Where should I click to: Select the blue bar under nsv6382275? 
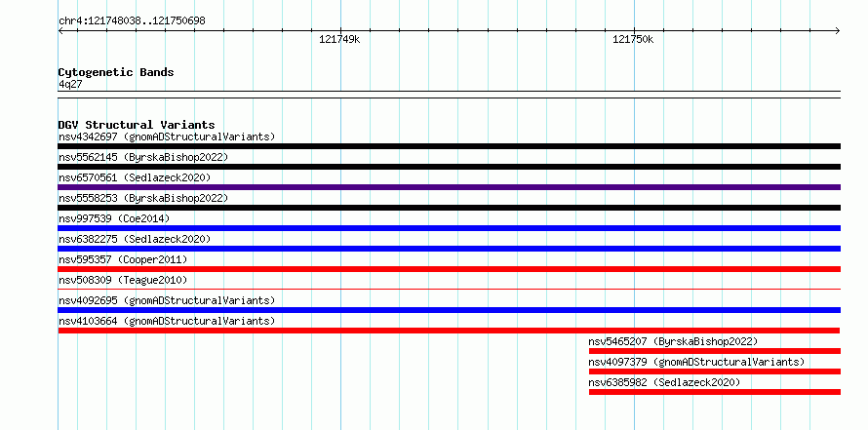click(449, 249)
